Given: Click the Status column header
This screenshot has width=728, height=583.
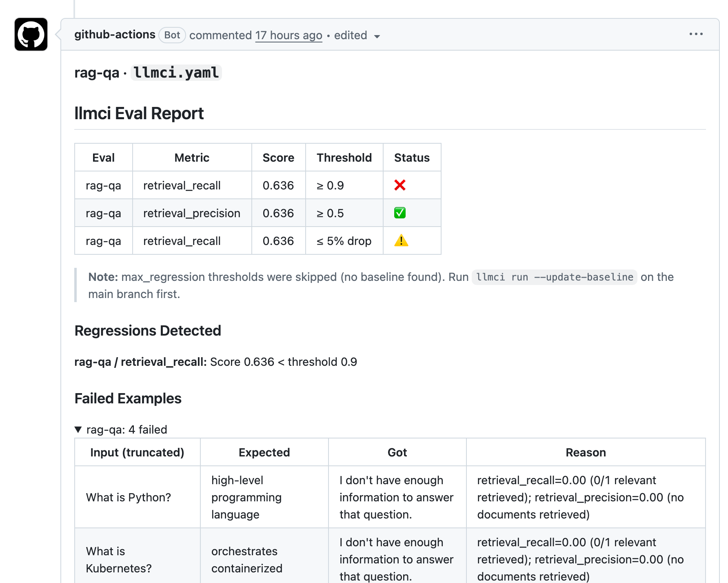Looking at the screenshot, I should pyautogui.click(x=412, y=158).
